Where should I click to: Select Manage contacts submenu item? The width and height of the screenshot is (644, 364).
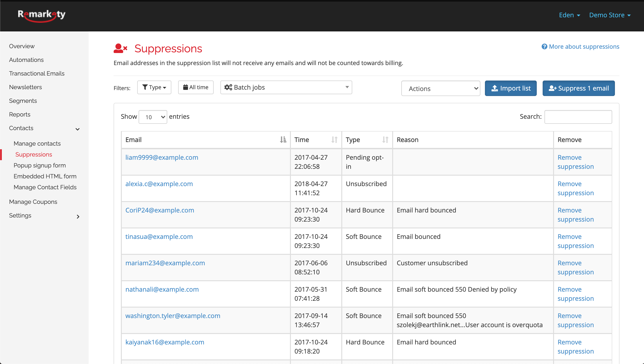(37, 144)
